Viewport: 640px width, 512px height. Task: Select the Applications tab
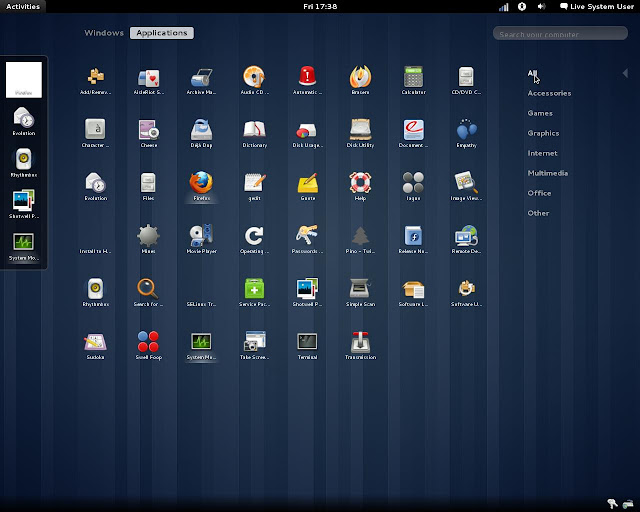coord(161,33)
